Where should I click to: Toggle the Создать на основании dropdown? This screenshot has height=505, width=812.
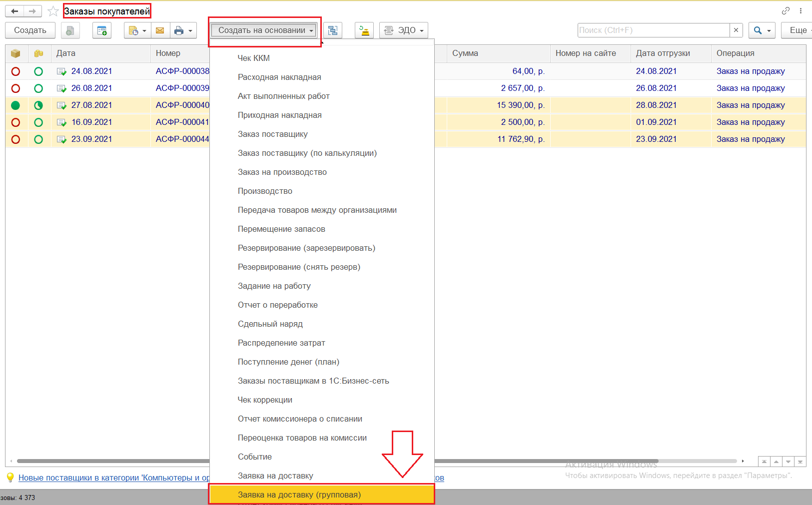click(264, 30)
